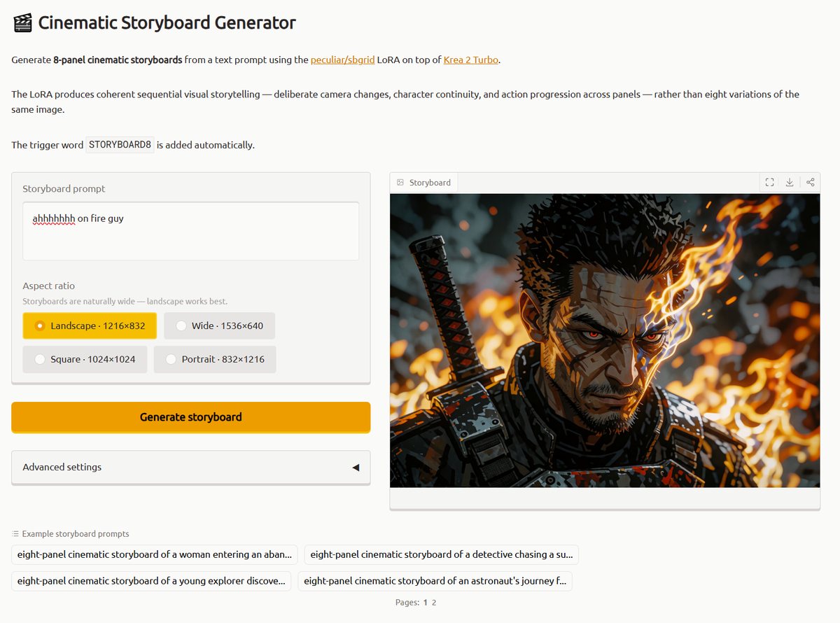Go to examples page 2

point(434,603)
